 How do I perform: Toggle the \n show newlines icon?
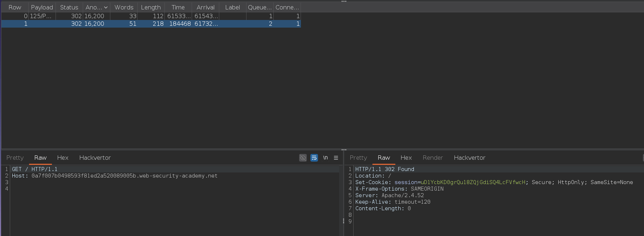[325, 158]
